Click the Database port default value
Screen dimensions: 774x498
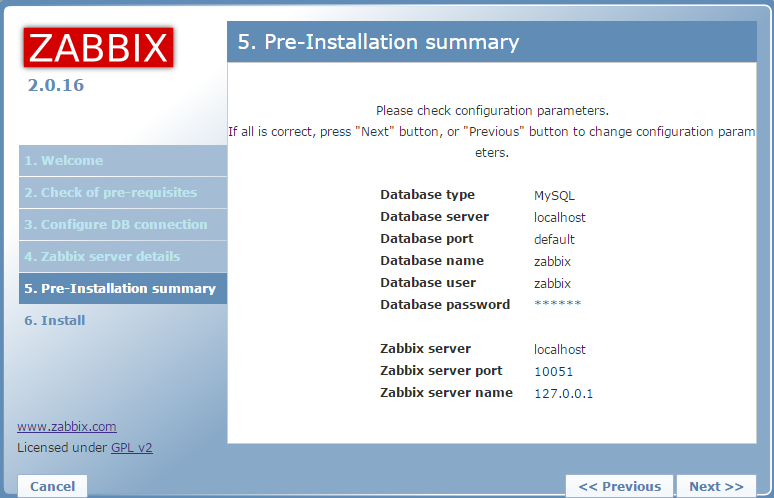[x=554, y=240]
